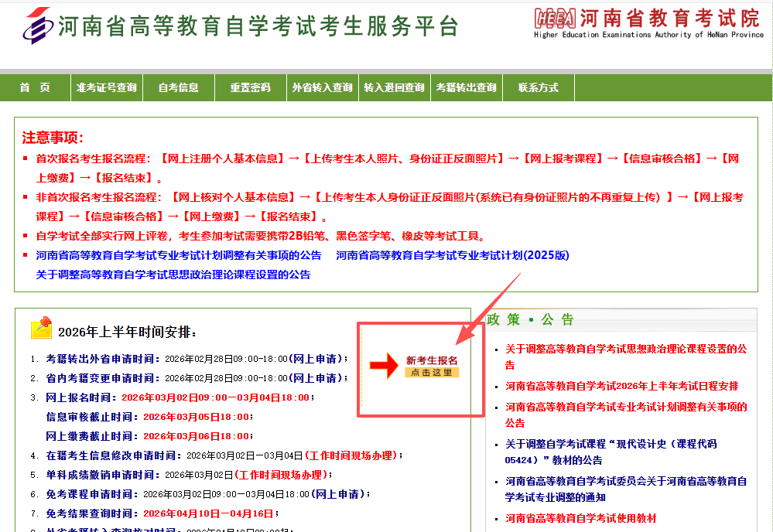This screenshot has width=773, height=532.
Task: Open 2026年上半年考试日程安排 announcement
Action: [621, 386]
